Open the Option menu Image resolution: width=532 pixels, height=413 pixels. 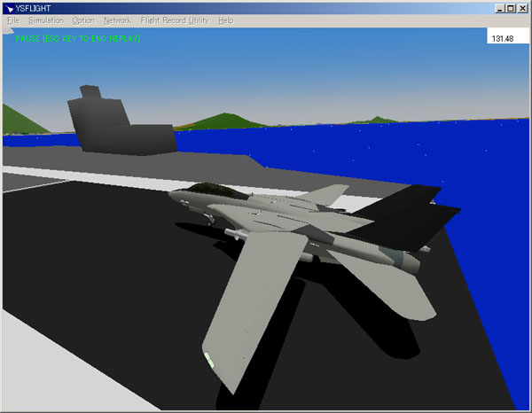tap(83, 20)
